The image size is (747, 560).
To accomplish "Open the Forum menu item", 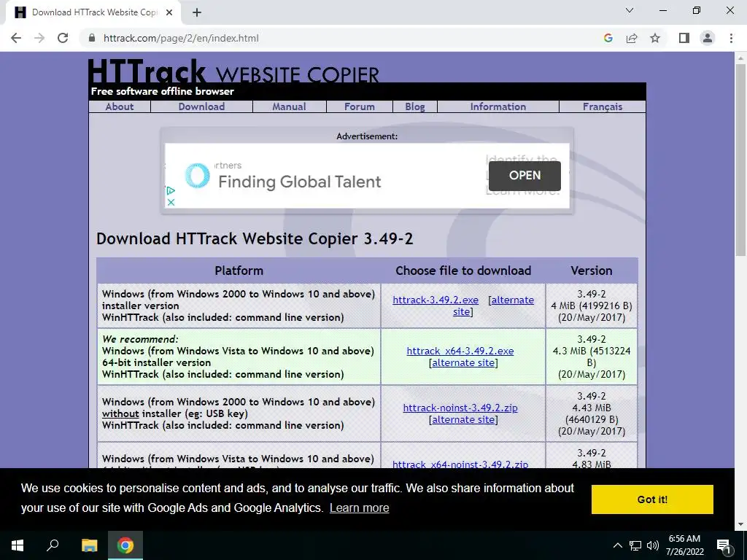I will (360, 106).
